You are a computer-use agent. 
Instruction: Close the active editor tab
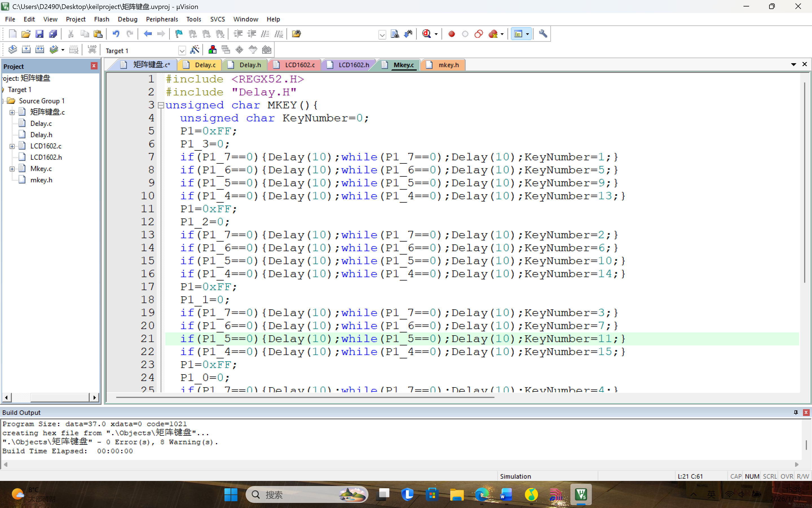tap(805, 64)
